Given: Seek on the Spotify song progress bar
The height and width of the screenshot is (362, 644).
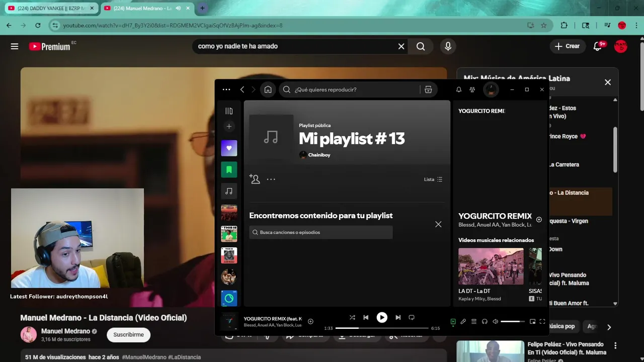Looking at the screenshot, I should click(x=382, y=328).
